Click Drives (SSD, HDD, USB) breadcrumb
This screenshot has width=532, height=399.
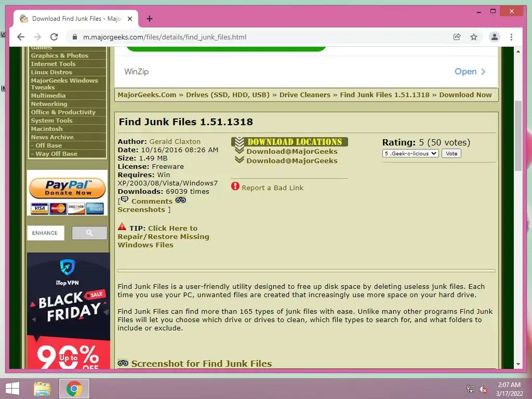pos(228,95)
